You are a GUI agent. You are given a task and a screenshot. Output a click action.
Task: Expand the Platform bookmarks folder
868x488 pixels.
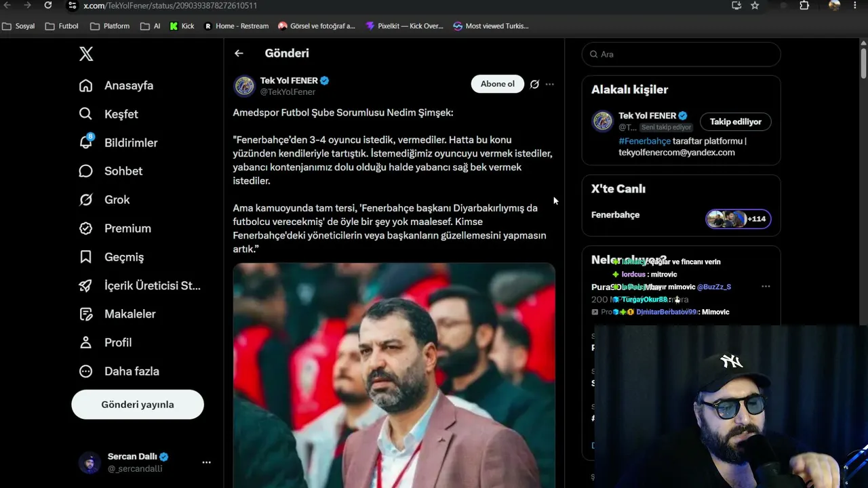110,26
